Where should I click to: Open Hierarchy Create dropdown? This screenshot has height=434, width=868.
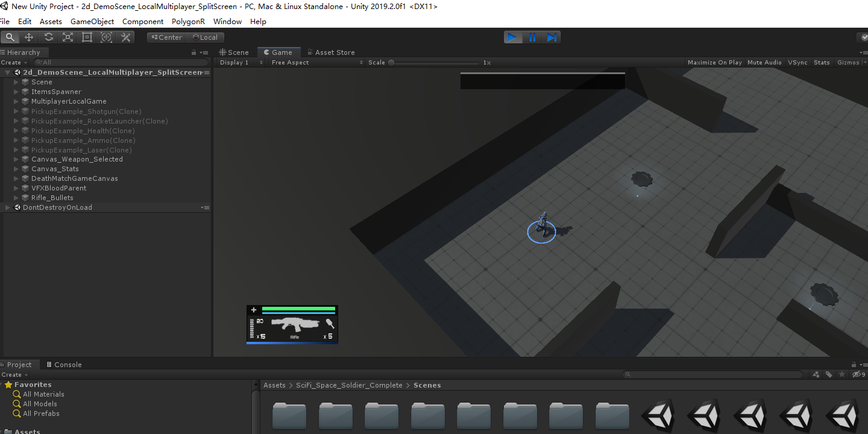[14, 62]
